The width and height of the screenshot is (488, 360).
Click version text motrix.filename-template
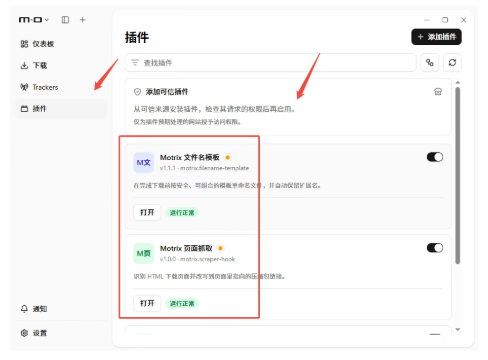pos(204,168)
